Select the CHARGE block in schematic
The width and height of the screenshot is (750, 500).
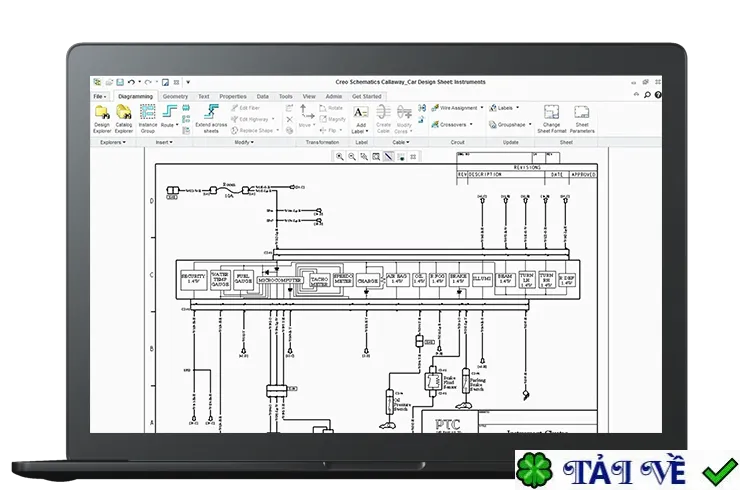click(368, 281)
